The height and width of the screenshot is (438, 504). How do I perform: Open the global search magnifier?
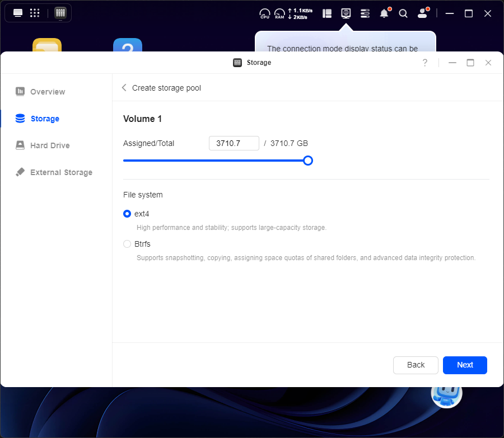403,13
